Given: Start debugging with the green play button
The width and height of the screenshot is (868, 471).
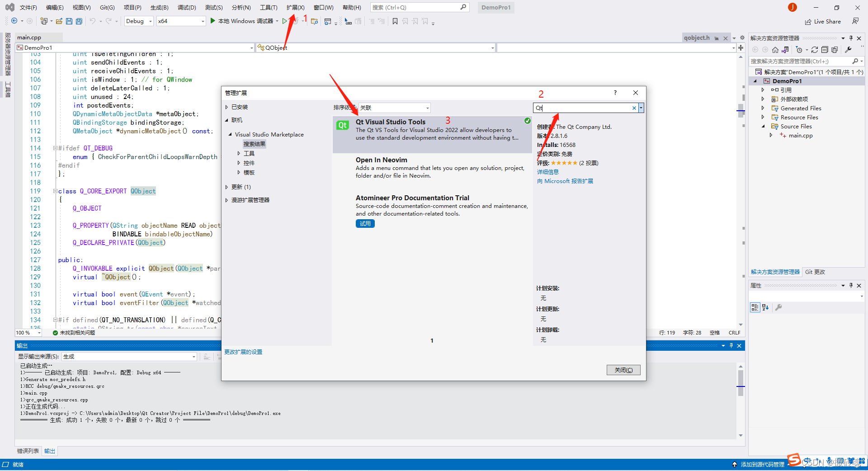Looking at the screenshot, I should [x=213, y=21].
